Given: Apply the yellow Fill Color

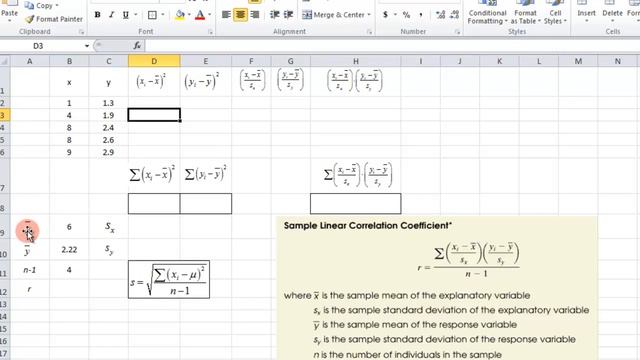Looking at the screenshot, I should coord(180,15).
